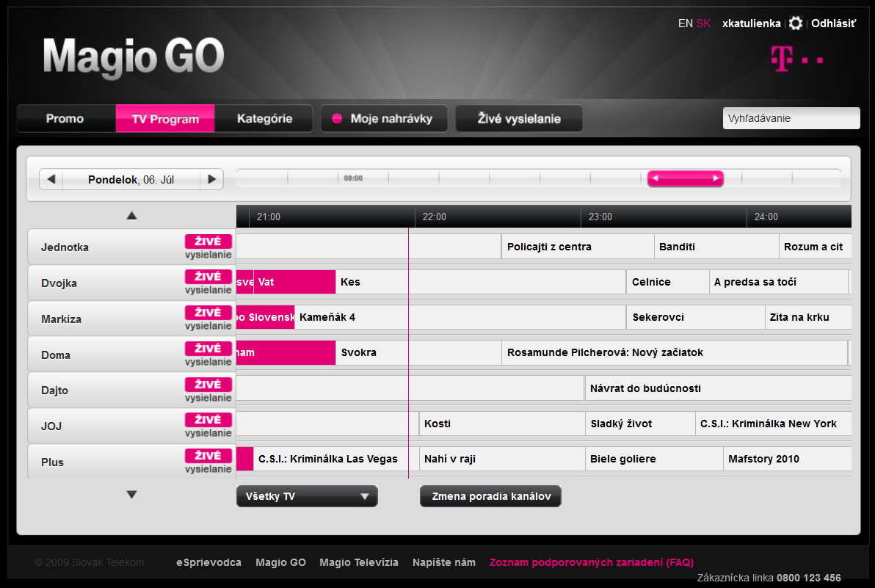
Task: Open Zoznam podporovaných zariadení FAQ link
Action: [592, 562]
